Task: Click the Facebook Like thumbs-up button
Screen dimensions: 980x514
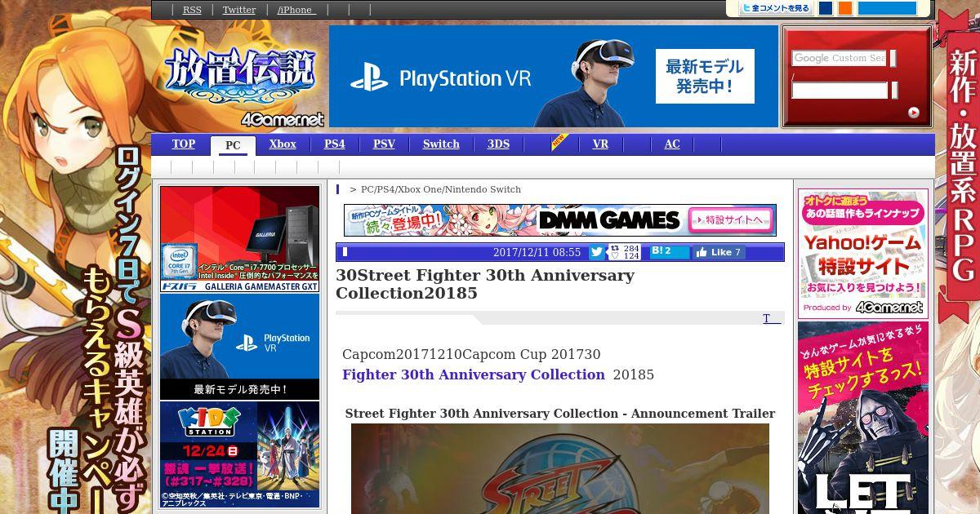Action: tap(719, 252)
